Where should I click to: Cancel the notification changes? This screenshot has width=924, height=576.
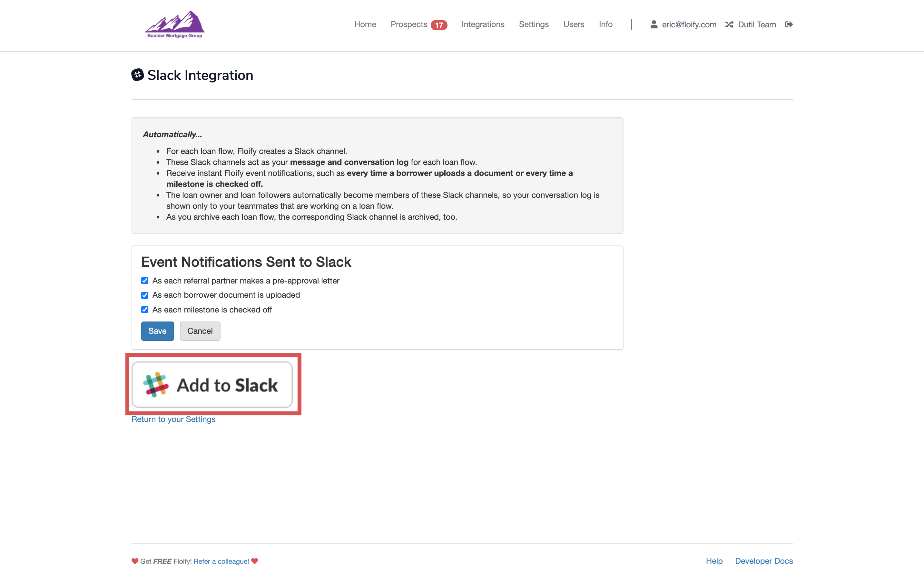200,331
